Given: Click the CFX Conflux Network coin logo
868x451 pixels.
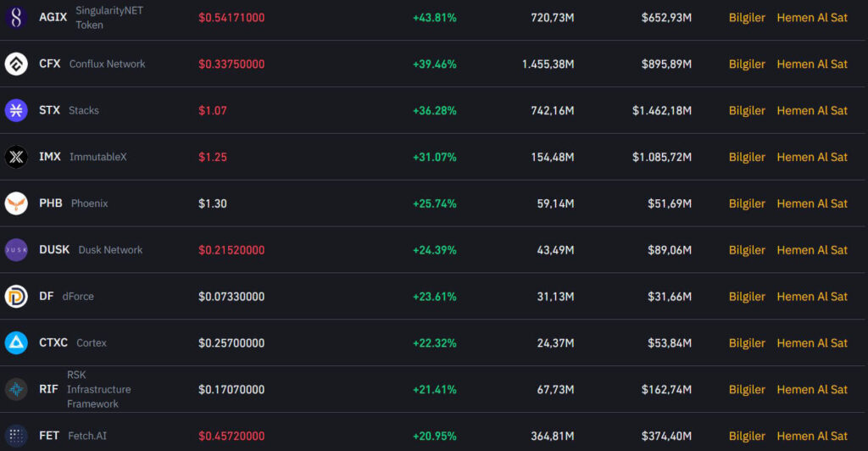Looking at the screenshot, I should 16,64.
